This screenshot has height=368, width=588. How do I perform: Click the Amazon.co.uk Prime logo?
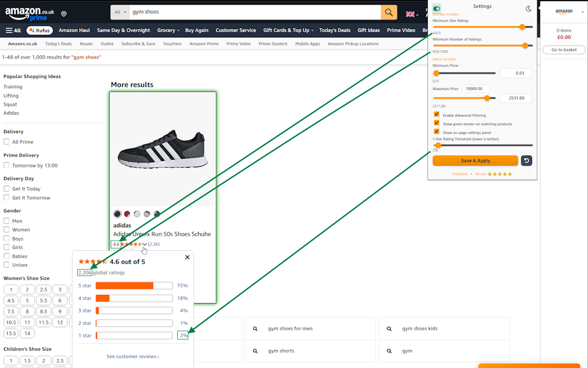[x=29, y=14]
